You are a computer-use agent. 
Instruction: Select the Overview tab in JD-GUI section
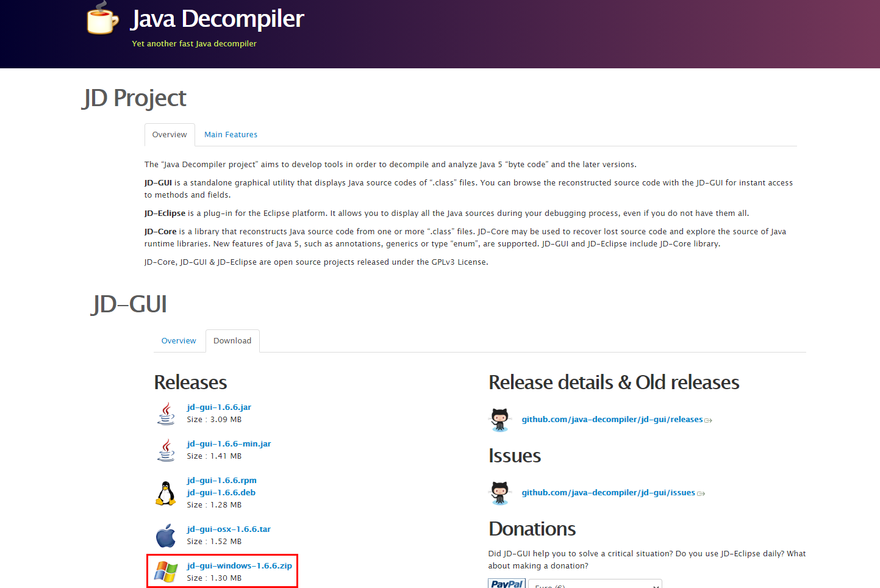[x=179, y=340]
